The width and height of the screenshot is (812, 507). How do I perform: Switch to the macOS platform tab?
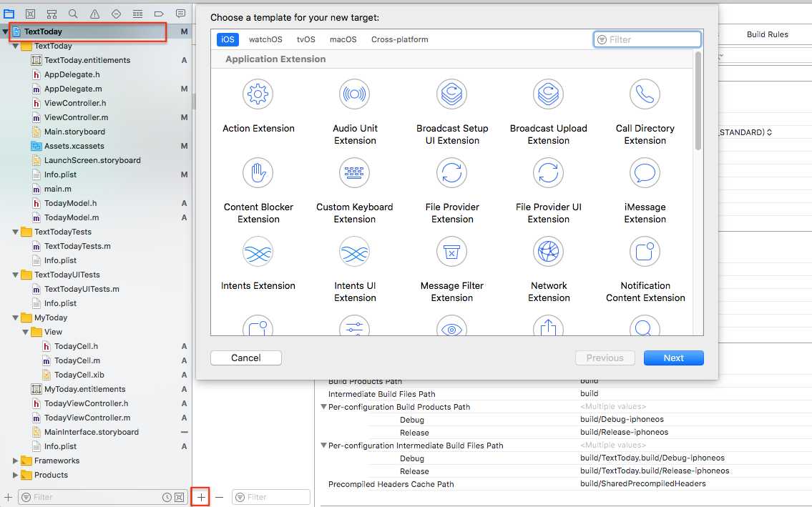click(343, 39)
